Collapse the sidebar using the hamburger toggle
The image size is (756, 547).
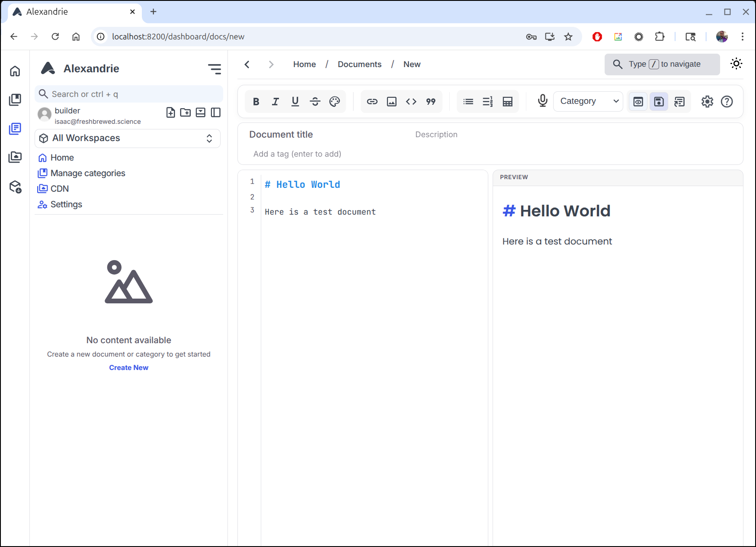click(x=215, y=69)
